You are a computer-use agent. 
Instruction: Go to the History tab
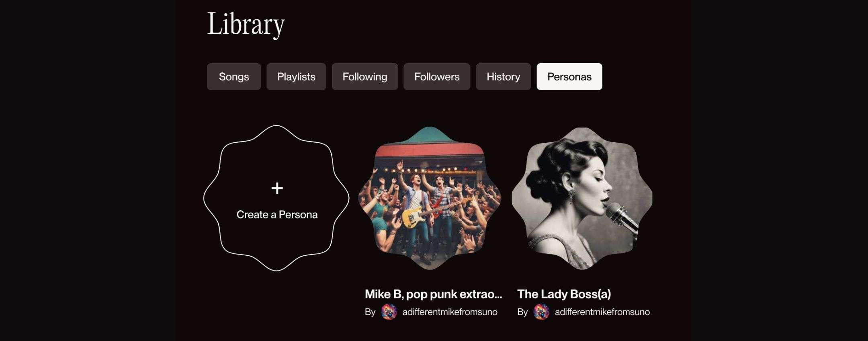(503, 77)
